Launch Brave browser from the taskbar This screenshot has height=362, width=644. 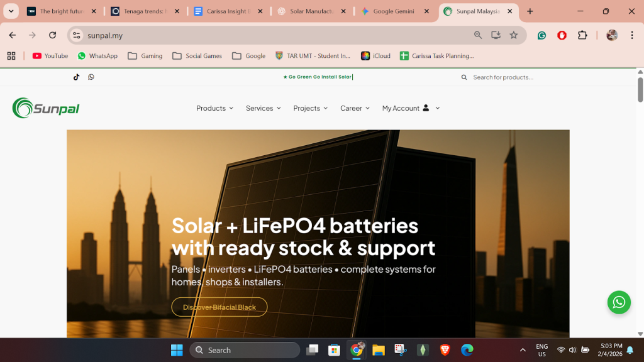point(445,350)
